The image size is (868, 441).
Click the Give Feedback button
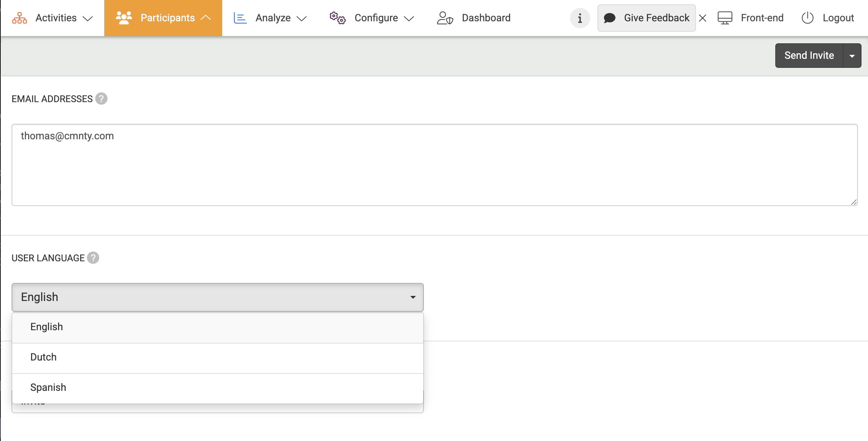coord(646,18)
